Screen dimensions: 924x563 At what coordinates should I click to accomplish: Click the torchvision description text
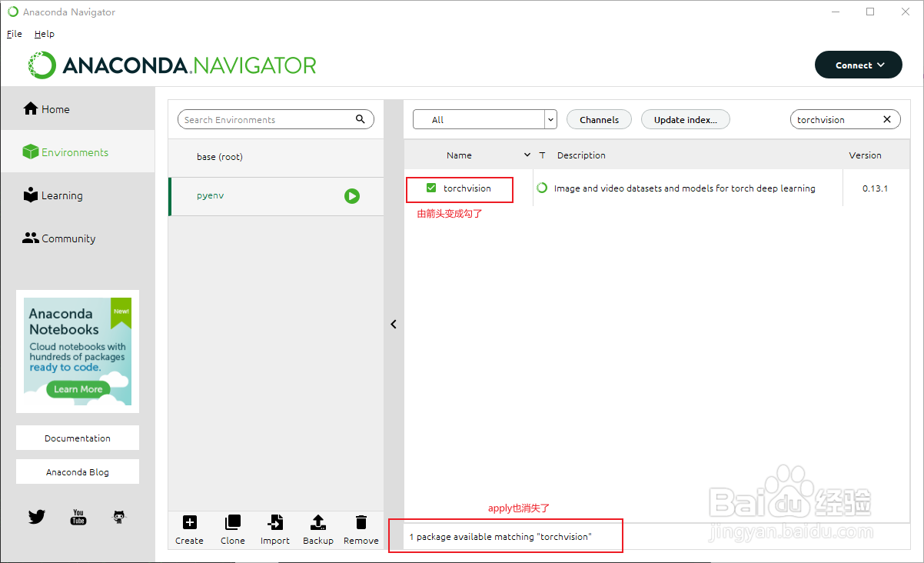point(684,188)
